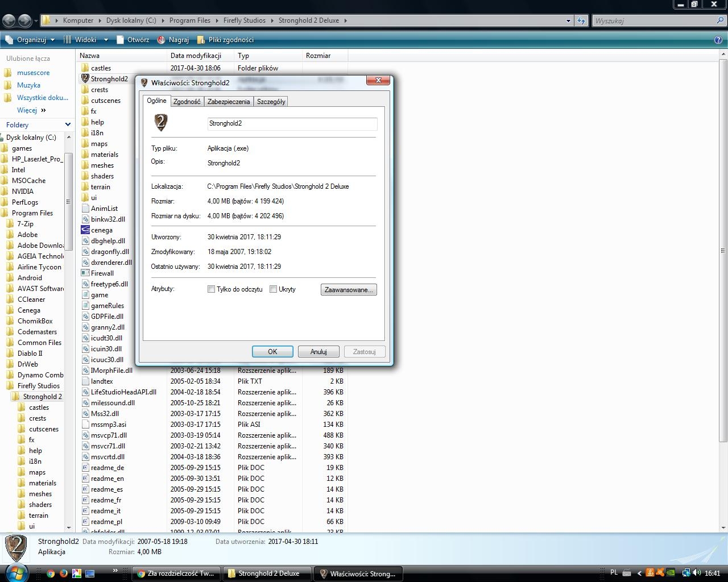Image resolution: width=728 pixels, height=582 pixels.
Task: Select Dysk lokalny (C:) in folder tree
Action: [31, 138]
